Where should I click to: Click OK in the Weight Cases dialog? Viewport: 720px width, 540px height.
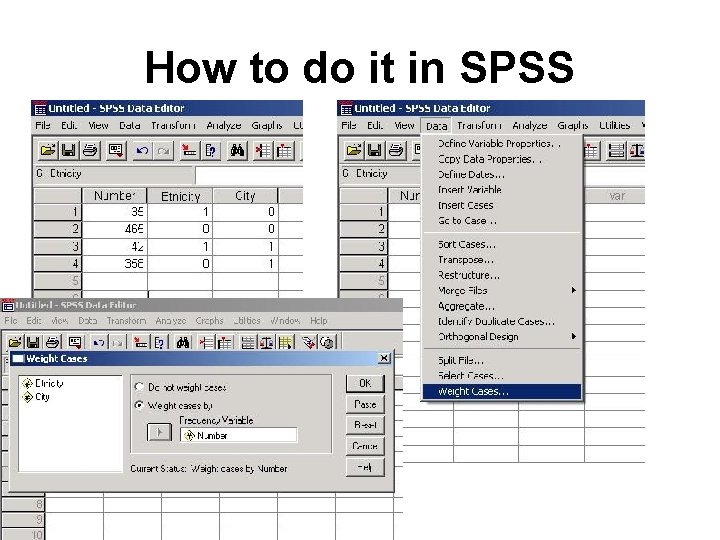[x=365, y=383]
